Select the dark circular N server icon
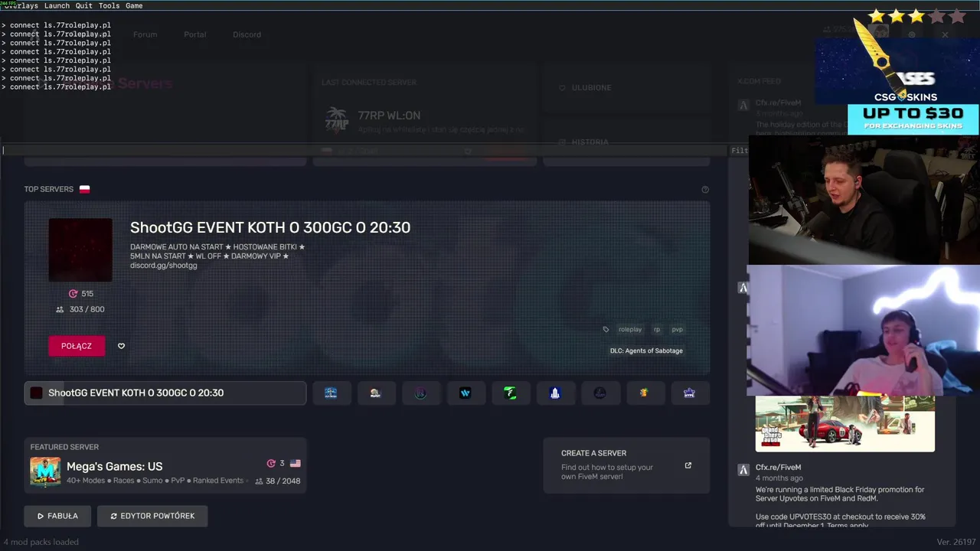The image size is (980, 551). [x=420, y=393]
